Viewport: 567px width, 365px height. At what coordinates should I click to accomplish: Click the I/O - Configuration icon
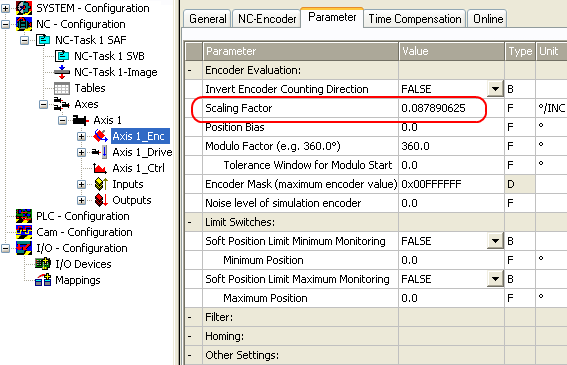24,248
